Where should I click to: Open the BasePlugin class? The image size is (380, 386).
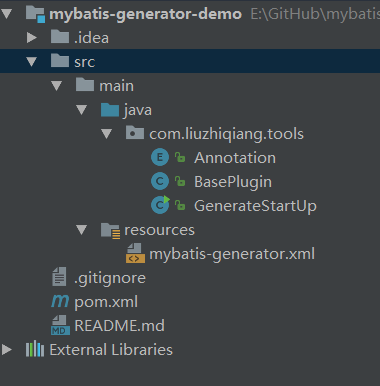(x=233, y=182)
